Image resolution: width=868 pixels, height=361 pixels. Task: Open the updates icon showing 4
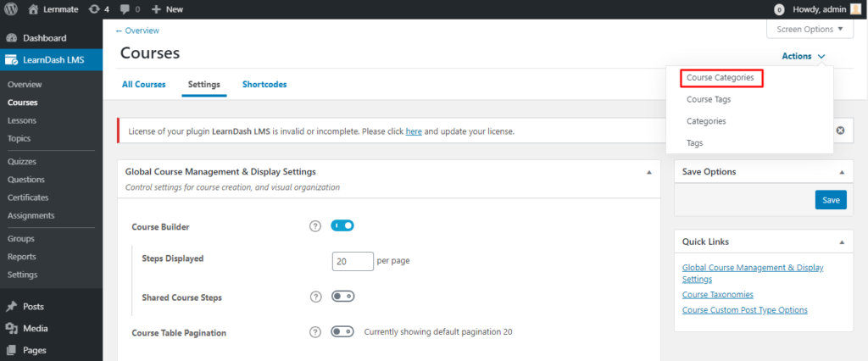(x=95, y=9)
